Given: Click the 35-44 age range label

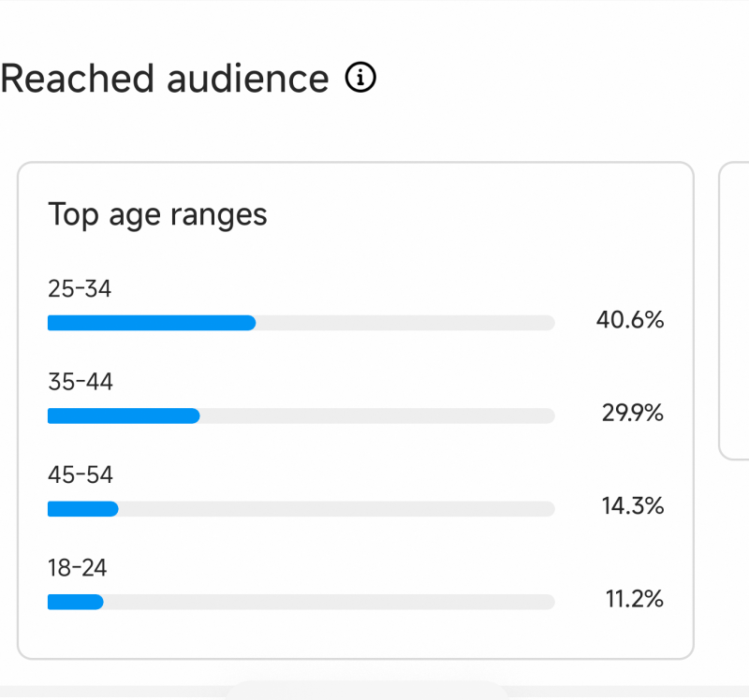Looking at the screenshot, I should pyautogui.click(x=81, y=382).
